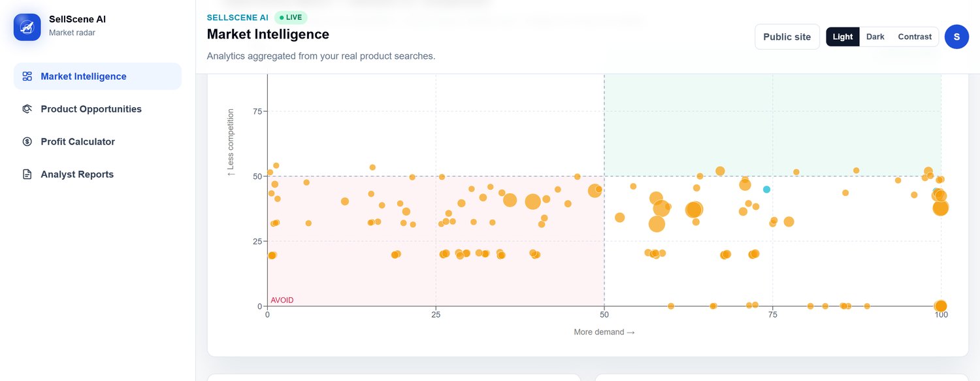Screen dimensions: 980x381
Task: Click the Market Intelligence sidebar icon
Action: click(27, 76)
